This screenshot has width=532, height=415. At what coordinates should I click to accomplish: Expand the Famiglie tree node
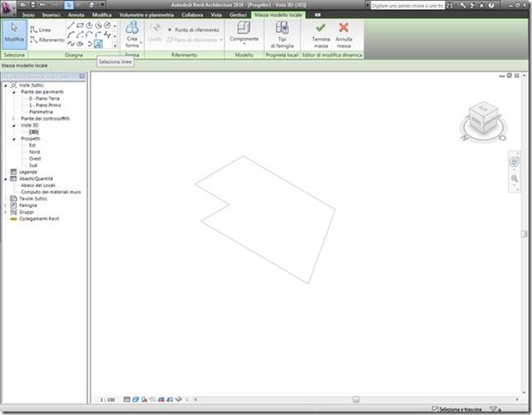click(x=5, y=205)
